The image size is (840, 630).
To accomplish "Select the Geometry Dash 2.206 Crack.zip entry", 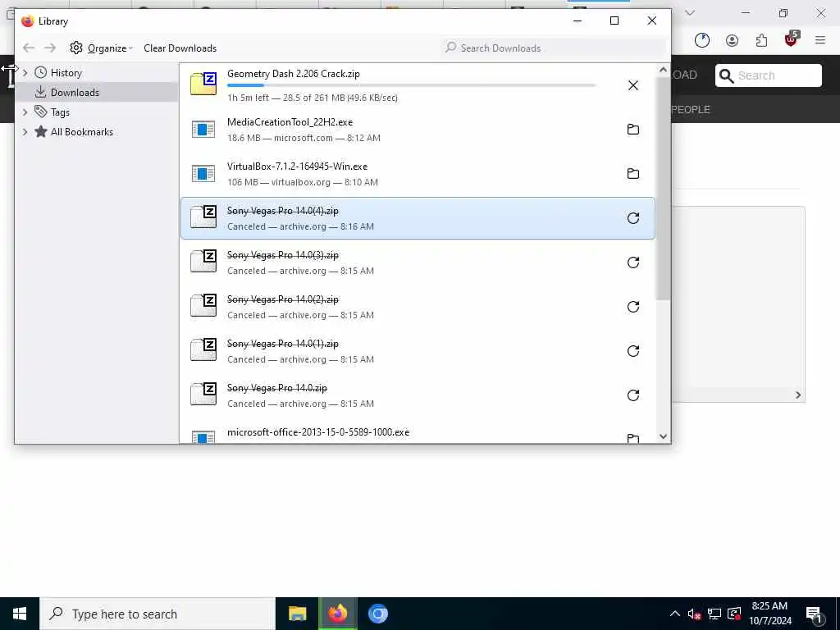I will click(418, 85).
